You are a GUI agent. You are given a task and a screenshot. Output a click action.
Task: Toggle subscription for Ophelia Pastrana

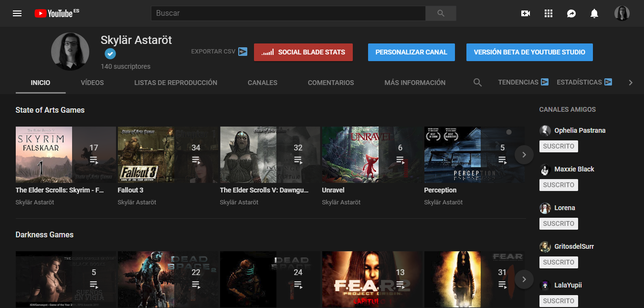click(559, 146)
